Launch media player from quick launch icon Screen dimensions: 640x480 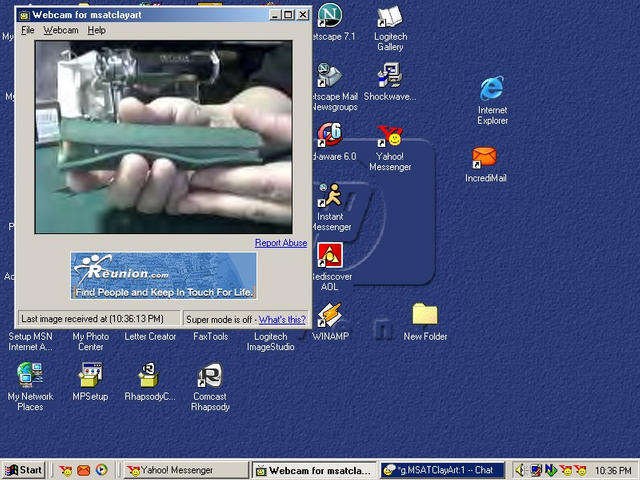tap(102, 470)
